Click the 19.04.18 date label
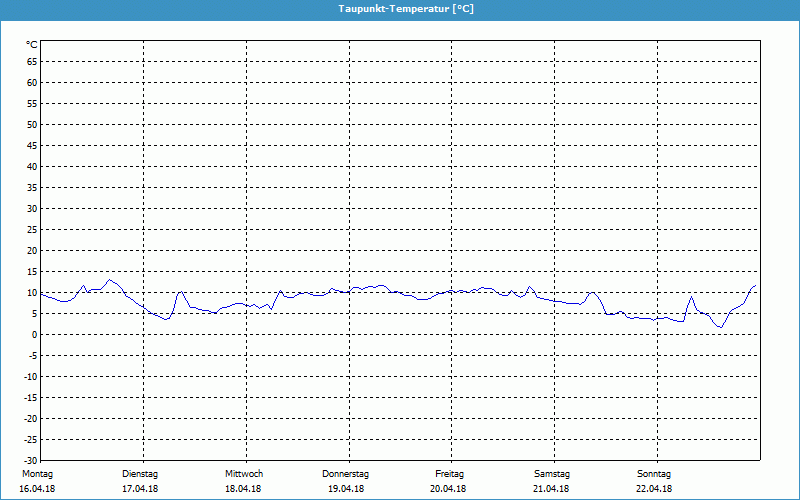 pos(346,489)
